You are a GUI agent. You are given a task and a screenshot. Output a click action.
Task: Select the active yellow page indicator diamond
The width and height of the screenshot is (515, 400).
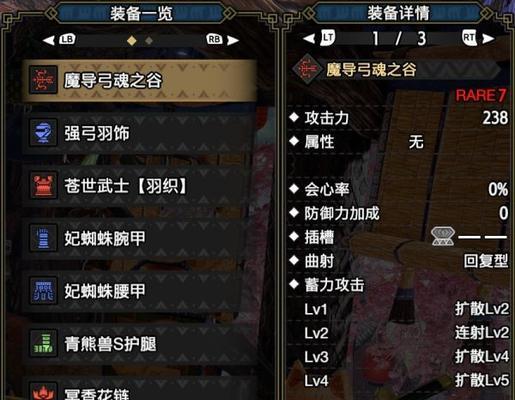(x=132, y=41)
